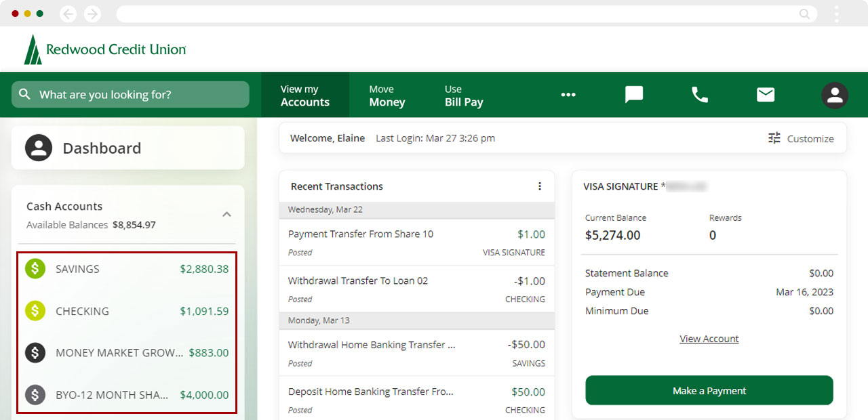Click the Dashboard person icon
This screenshot has width=868, height=420.
click(39, 148)
